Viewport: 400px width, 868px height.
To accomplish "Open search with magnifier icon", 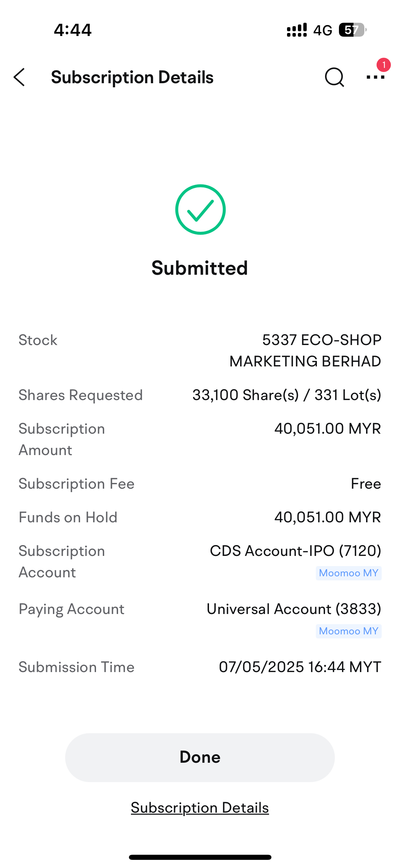I will point(335,77).
